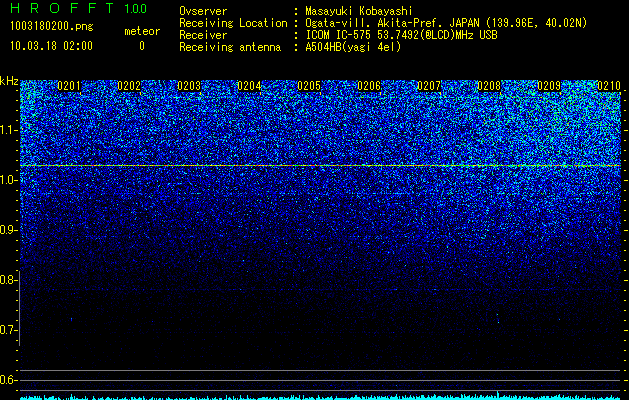The image size is (629, 400).
Task: Select the version number 1.0.0
Action: pos(136,8)
